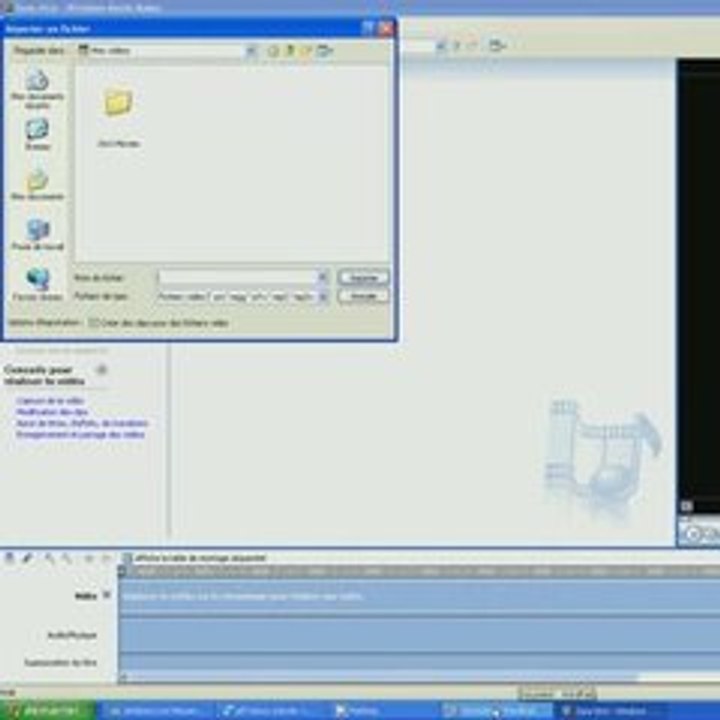This screenshot has width=720, height=720.
Task: Click the Audio/Musique track label
Action: [x=72, y=635]
